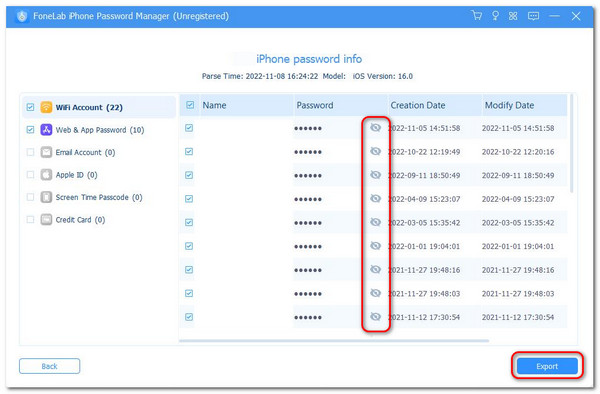
Task: Click the iOS Version: 16.0 text
Action: [383, 76]
